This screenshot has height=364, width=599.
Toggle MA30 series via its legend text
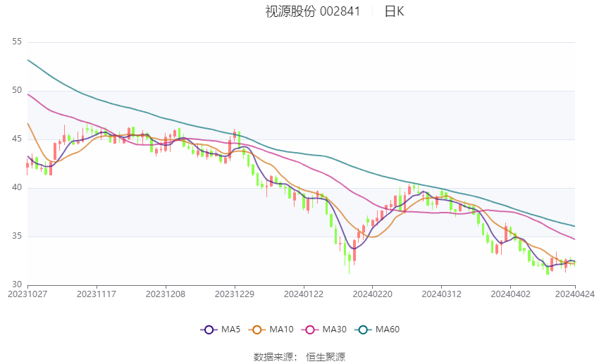333,330
